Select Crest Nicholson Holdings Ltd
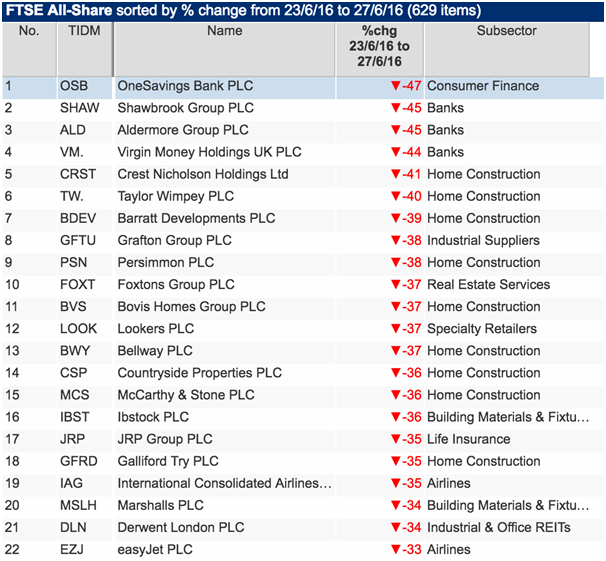 (x=203, y=174)
